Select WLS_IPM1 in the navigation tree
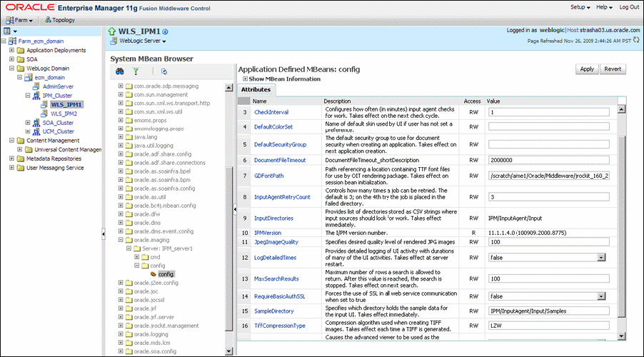Screen dimensions: 644x357 pos(66,104)
